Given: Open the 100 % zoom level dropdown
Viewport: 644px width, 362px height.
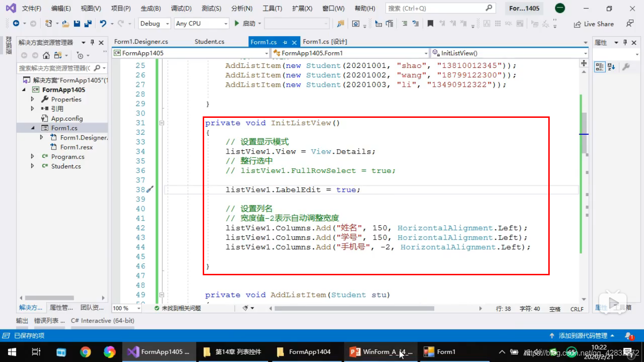Looking at the screenshot, I should [126, 308].
